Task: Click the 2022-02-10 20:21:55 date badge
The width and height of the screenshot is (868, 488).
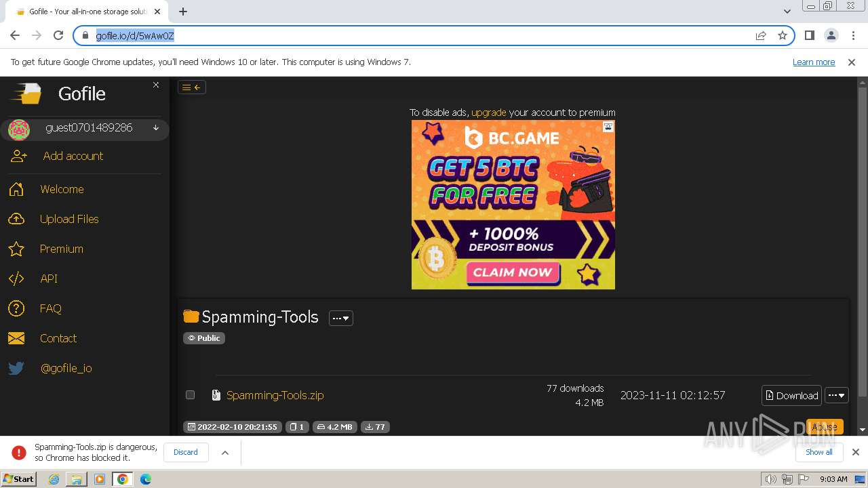Action: tap(233, 427)
